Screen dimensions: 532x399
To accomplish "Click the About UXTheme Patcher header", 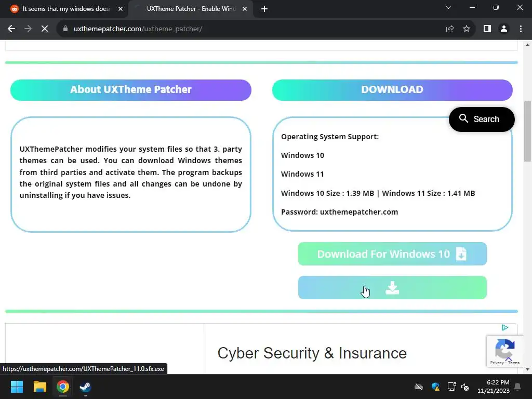I will pyautogui.click(x=130, y=90).
